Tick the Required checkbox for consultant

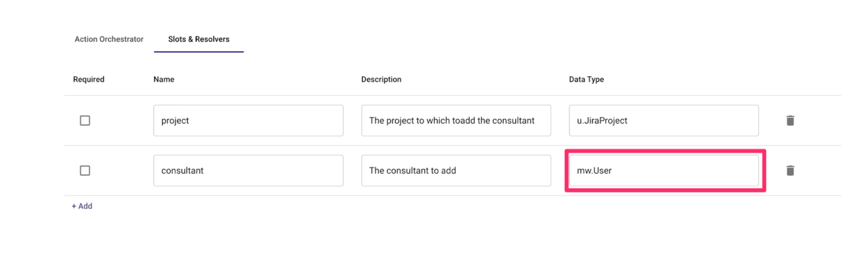[x=85, y=170]
